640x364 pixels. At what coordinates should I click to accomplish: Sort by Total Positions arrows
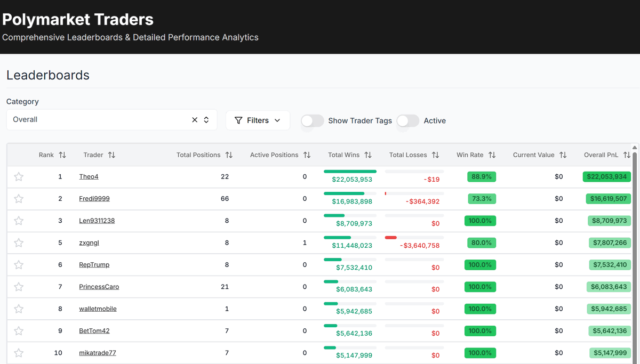click(229, 155)
